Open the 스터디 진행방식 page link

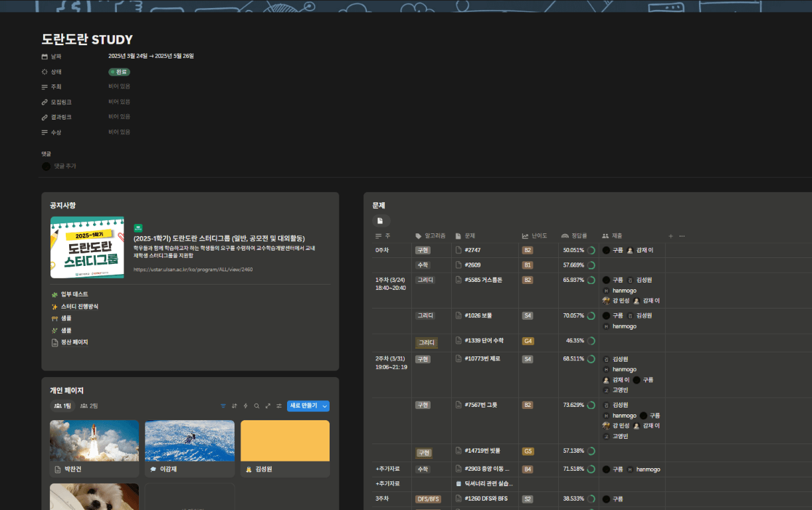[x=80, y=307]
